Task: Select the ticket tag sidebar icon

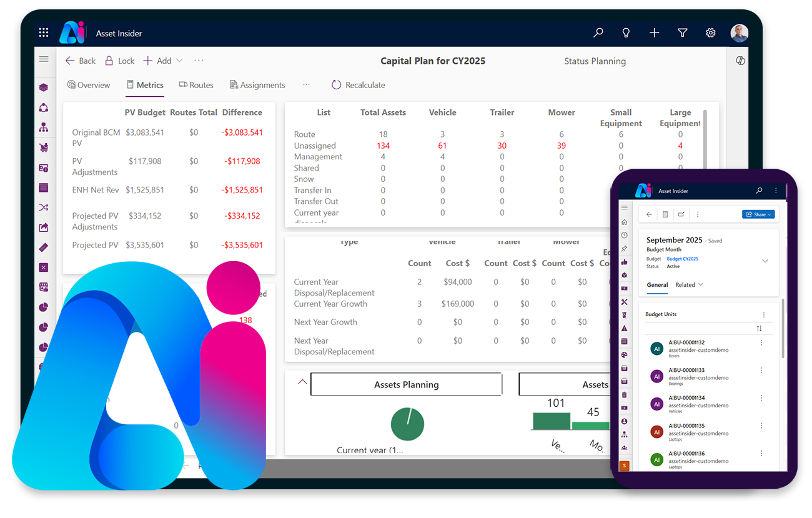Action: tap(43, 247)
